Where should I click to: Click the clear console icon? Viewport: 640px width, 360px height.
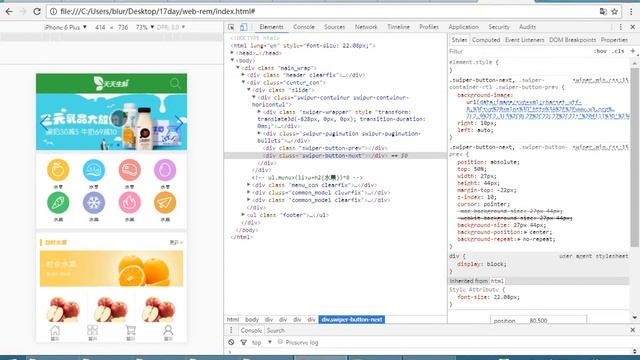(231, 342)
